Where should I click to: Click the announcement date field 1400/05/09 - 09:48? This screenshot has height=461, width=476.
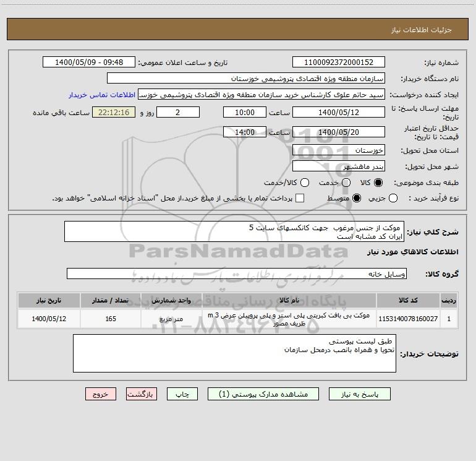(89, 62)
